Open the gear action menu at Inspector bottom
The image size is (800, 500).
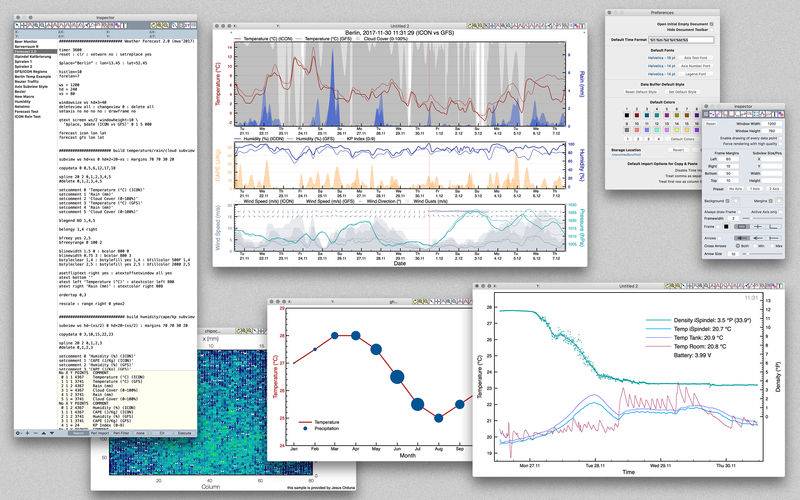(18, 433)
